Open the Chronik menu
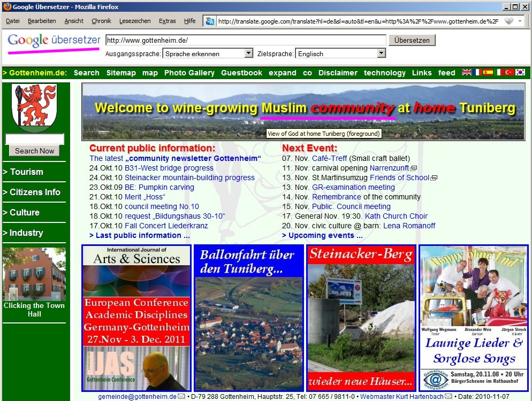 tap(101, 21)
